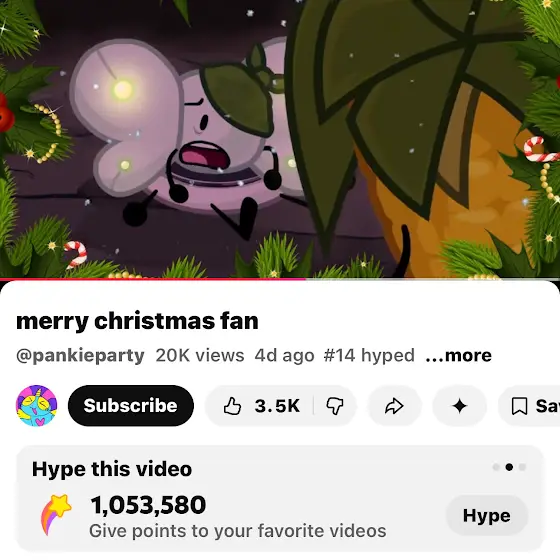Tap the sparkle Ask icon
560x560 pixels.
tap(459, 406)
